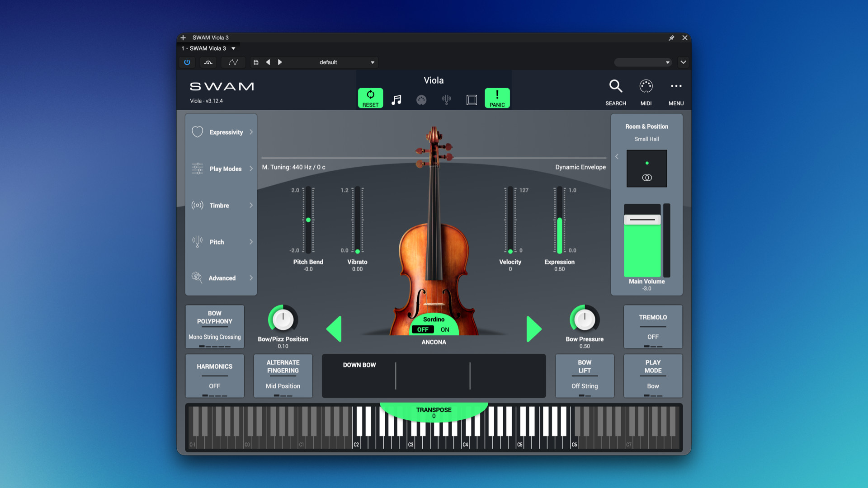Pin the SWAM Viola 3 window

pos(671,38)
